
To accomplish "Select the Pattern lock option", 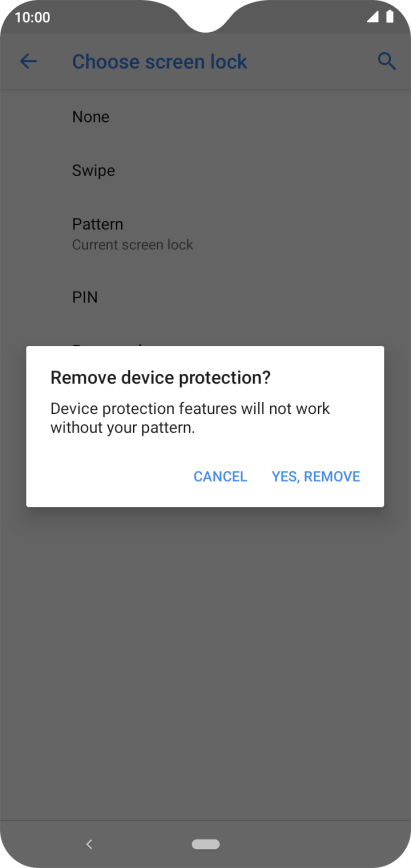I will (206, 234).
